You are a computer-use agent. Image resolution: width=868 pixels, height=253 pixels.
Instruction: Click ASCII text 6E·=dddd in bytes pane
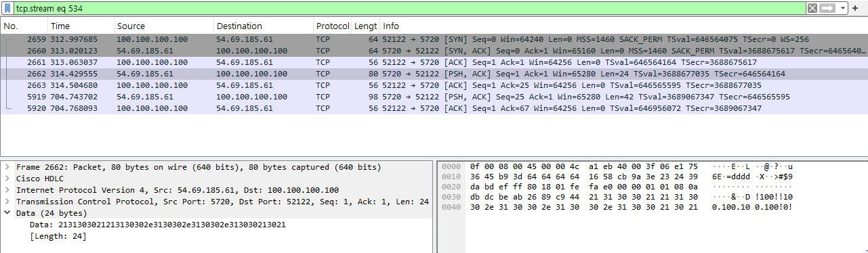pyautogui.click(x=731, y=177)
